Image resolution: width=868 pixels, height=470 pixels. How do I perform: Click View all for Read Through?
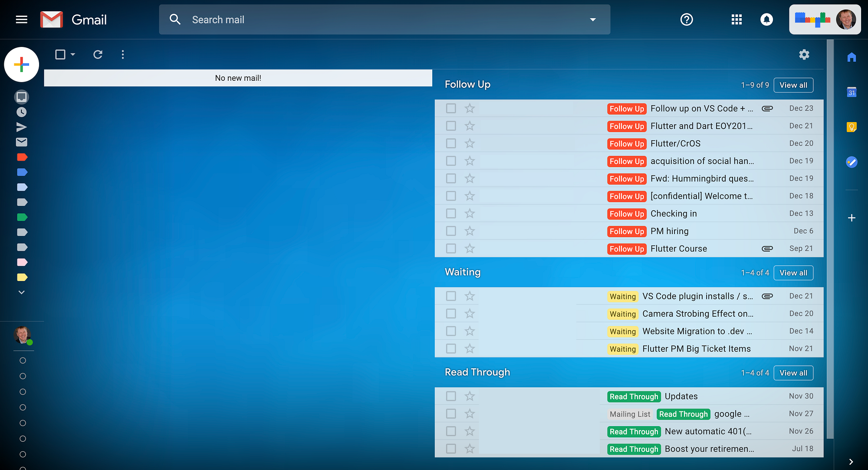(x=793, y=373)
